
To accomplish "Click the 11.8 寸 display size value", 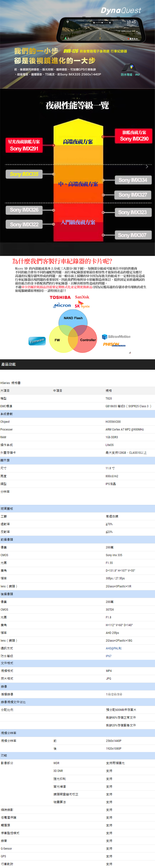I will pyautogui.click(x=110, y=468).
